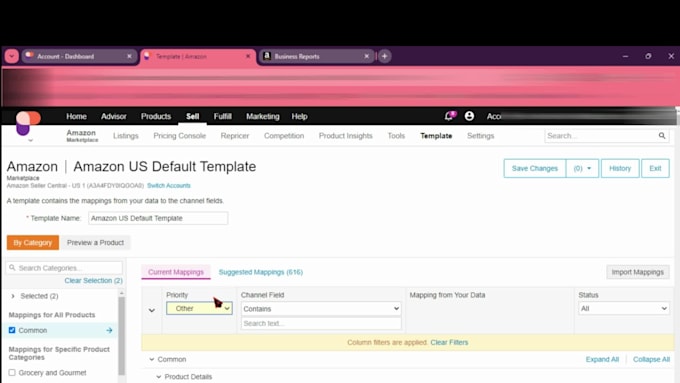Open the Competition section
The height and width of the screenshot is (383, 680).
click(284, 136)
